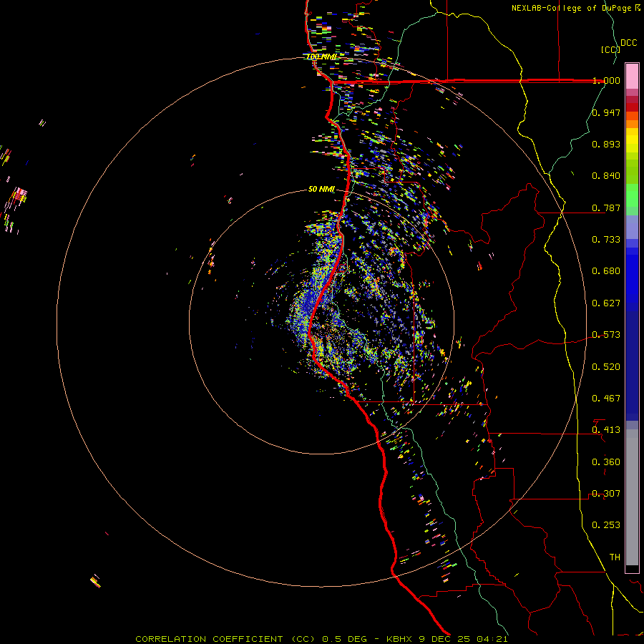Click the 0.840 scale value
This screenshot has height=644, width=644.
point(606,176)
